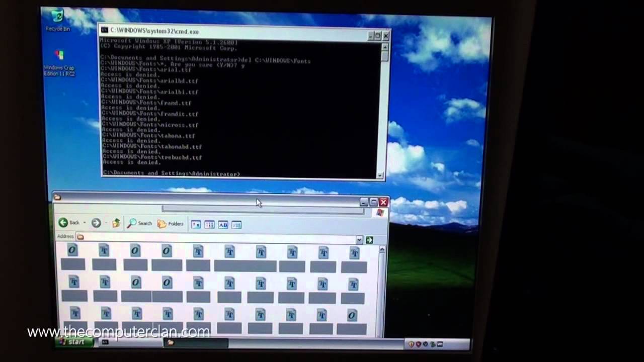Close the Fonts explorer window
Screen dimensions: 644x362
(x=383, y=202)
